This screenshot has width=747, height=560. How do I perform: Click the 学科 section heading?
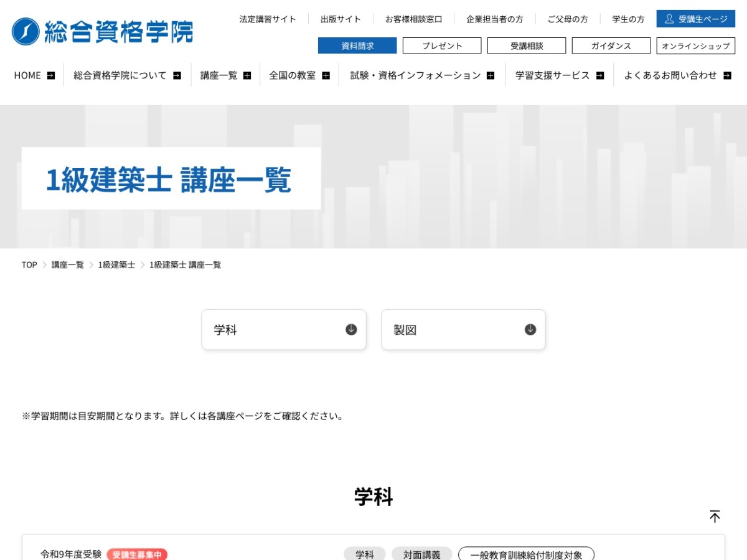[374, 497]
